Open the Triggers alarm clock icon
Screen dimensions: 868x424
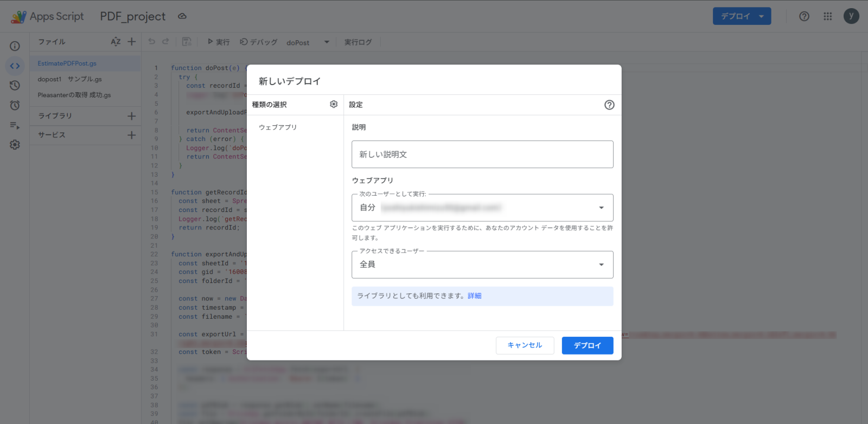coord(15,105)
